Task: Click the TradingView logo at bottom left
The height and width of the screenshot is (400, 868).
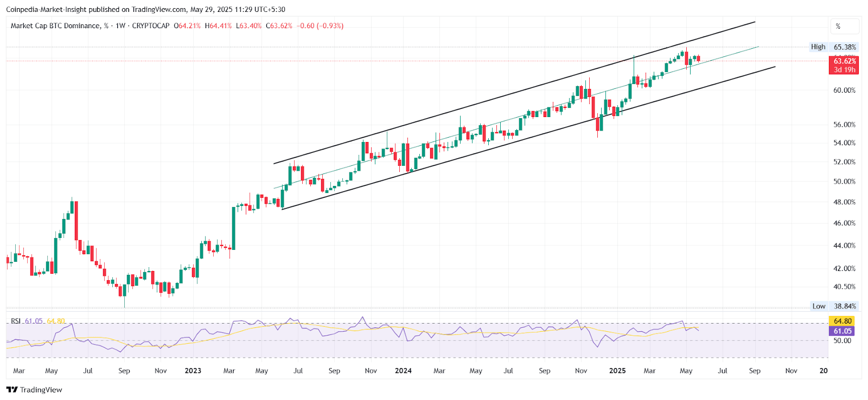Action: 34,390
